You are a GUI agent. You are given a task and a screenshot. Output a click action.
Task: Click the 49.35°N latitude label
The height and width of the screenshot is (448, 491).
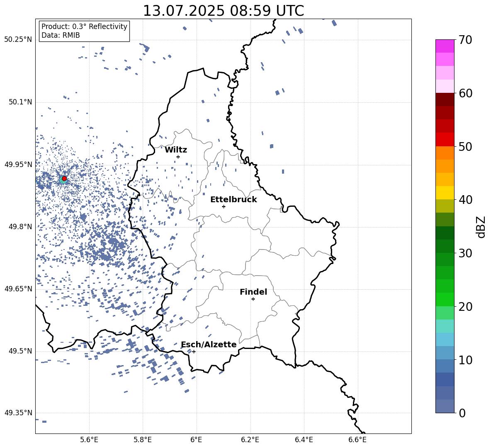coord(18,413)
